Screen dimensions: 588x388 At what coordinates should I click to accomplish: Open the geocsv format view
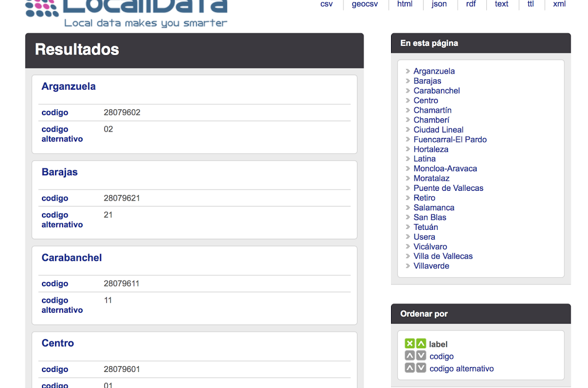tap(365, 4)
